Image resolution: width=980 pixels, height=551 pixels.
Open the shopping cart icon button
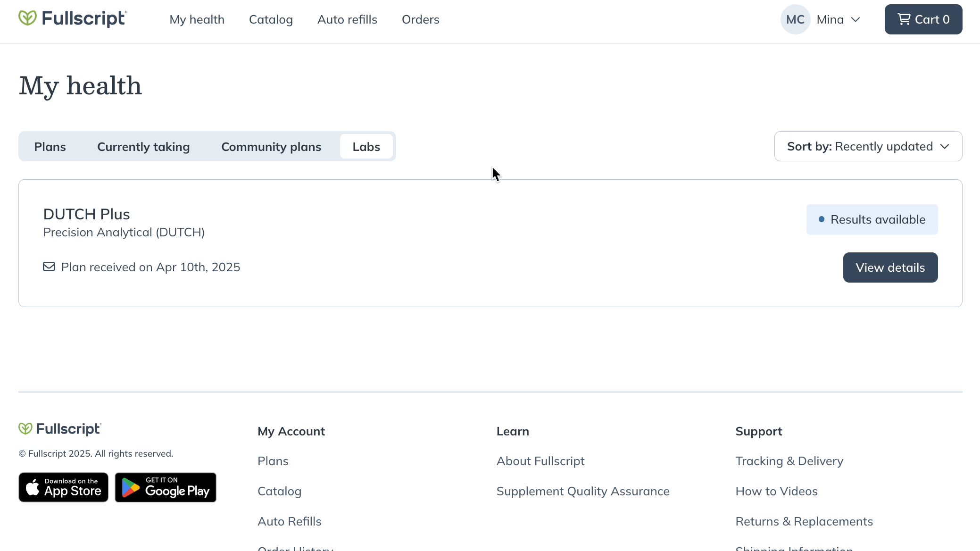(923, 19)
